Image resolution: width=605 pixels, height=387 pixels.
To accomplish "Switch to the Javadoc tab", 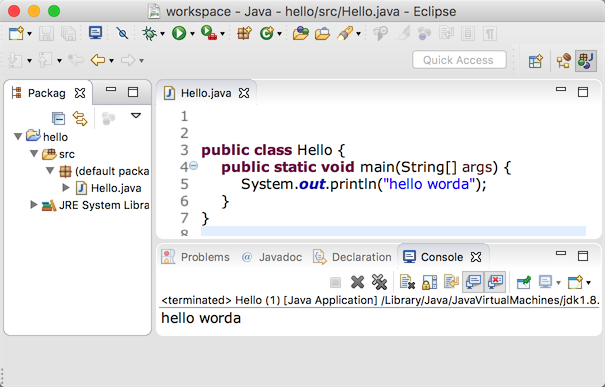I will [272, 257].
